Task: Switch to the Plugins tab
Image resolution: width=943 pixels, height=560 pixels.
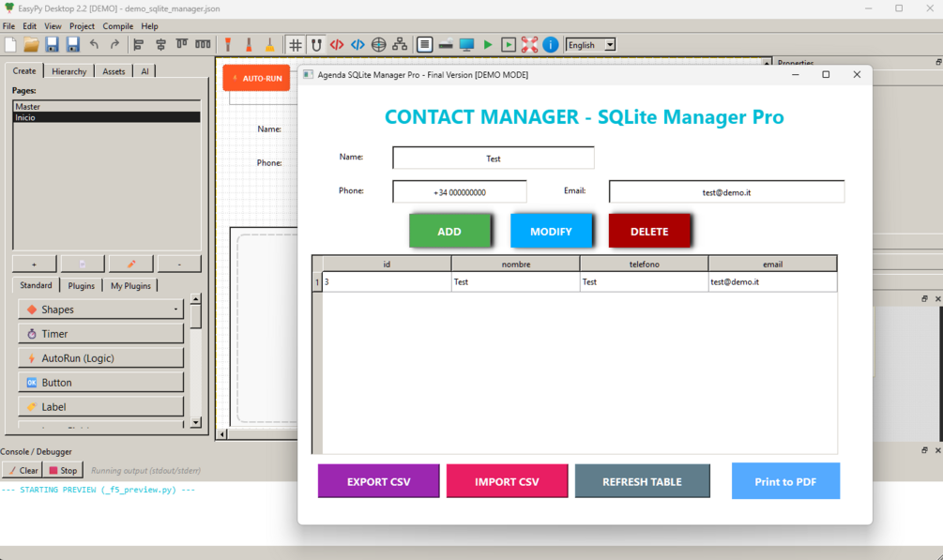Action: pyautogui.click(x=82, y=286)
